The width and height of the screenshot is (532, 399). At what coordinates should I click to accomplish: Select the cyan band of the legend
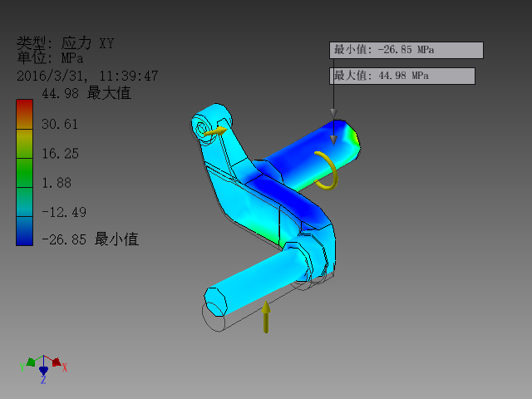click(x=24, y=202)
